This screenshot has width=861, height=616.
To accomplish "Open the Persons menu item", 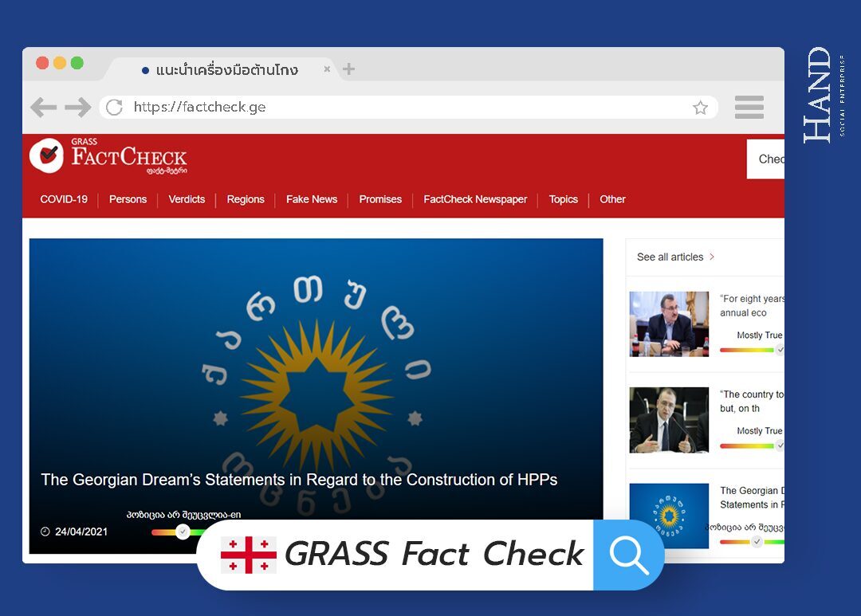I will [128, 199].
